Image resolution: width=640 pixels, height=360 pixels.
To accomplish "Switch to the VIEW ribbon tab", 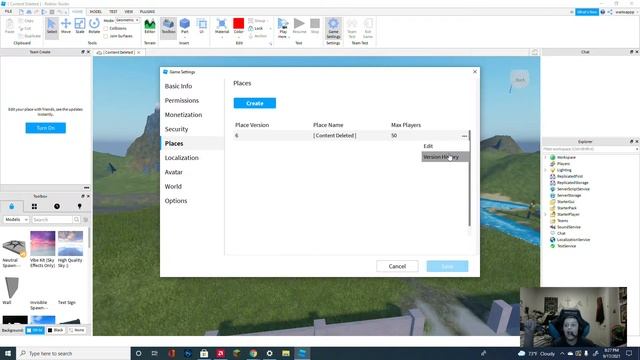I will [x=129, y=11].
